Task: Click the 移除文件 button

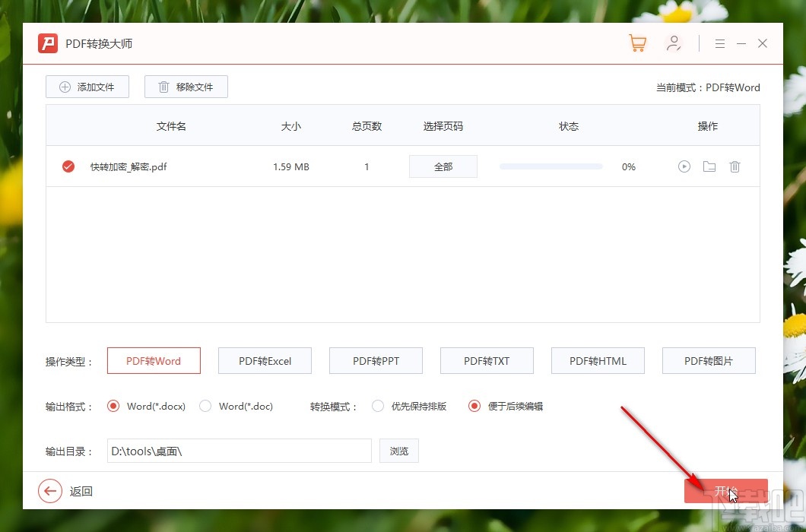Action: click(186, 87)
